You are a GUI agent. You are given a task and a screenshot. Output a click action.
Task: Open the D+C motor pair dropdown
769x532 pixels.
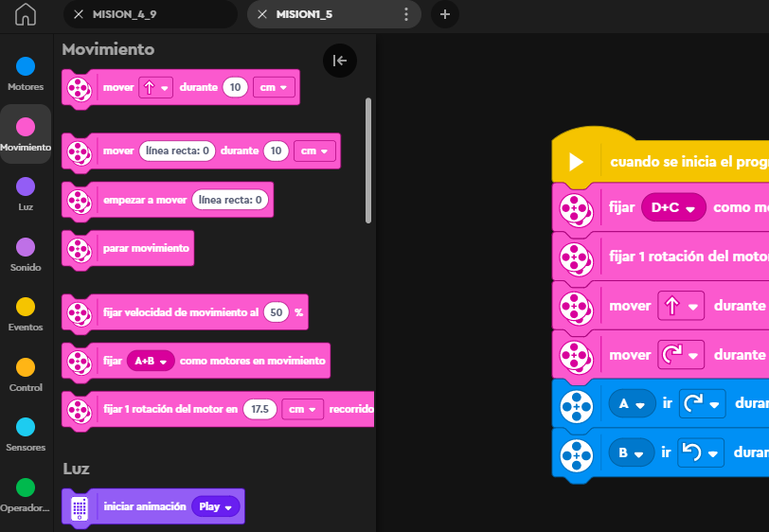pyautogui.click(x=673, y=207)
